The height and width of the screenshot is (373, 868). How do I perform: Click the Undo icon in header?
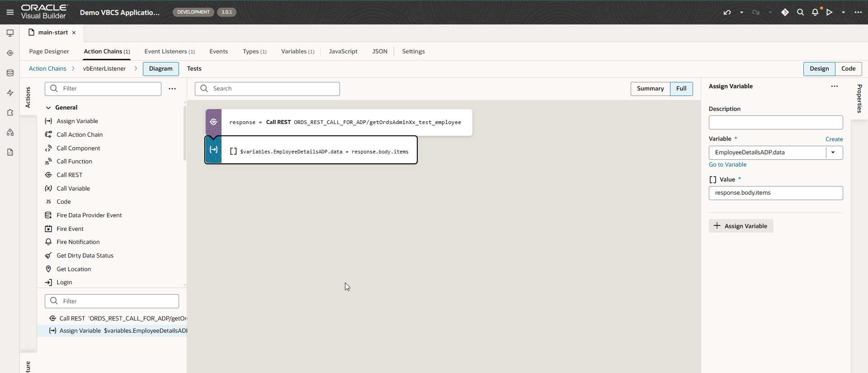(x=727, y=12)
